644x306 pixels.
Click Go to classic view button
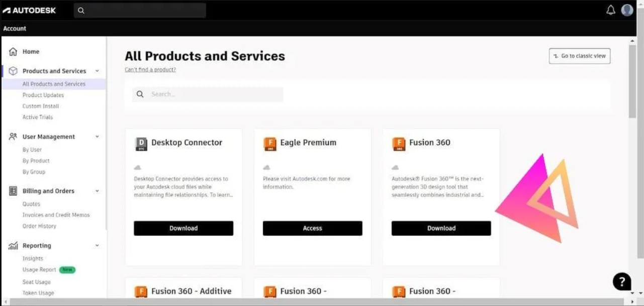point(580,56)
